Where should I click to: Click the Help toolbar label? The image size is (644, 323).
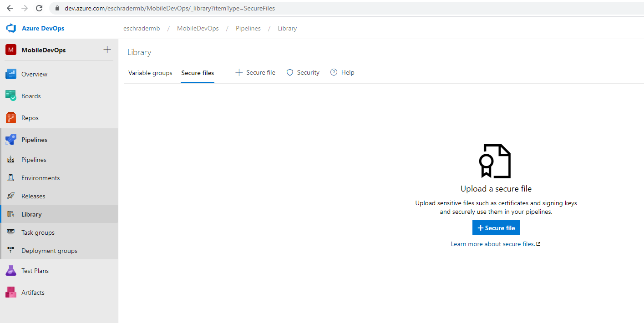point(348,72)
